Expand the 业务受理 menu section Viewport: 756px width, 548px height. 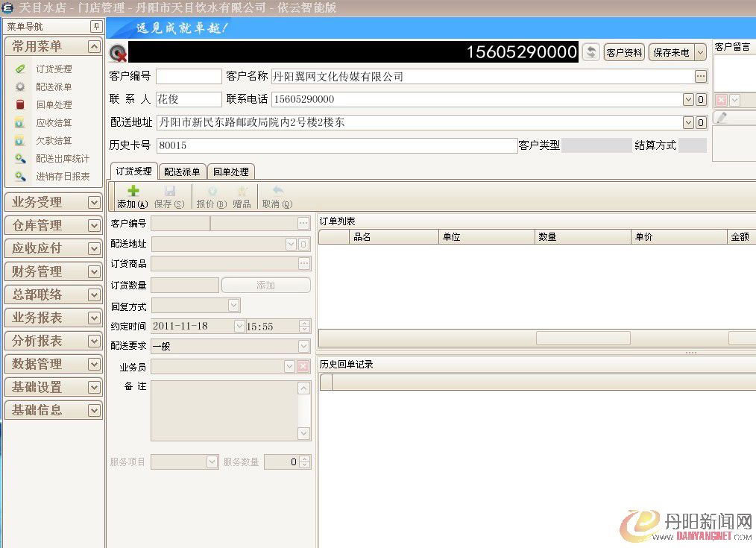tap(95, 203)
